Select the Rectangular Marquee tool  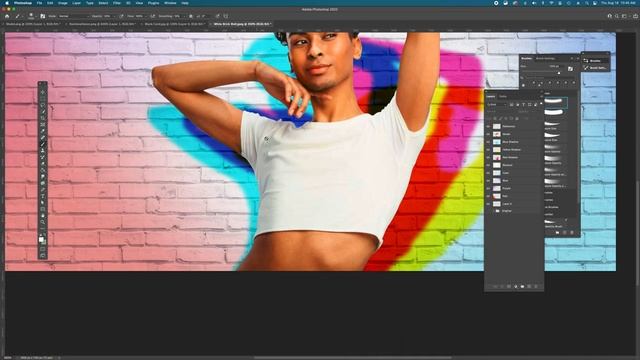point(42,98)
